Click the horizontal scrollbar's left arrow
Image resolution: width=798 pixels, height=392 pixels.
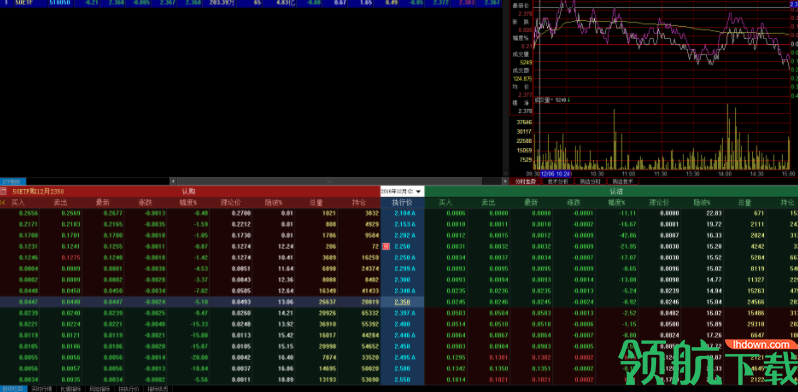coord(173,181)
